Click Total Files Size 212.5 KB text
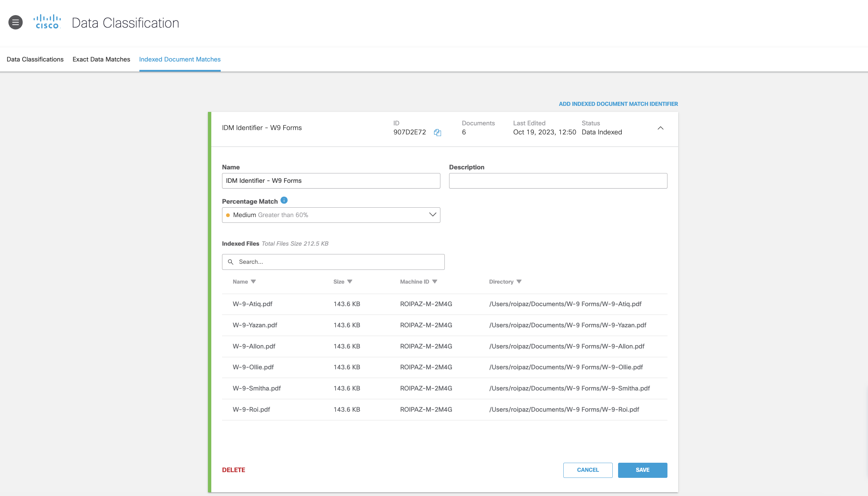Screen dimensions: 868x496 [x=295, y=244]
